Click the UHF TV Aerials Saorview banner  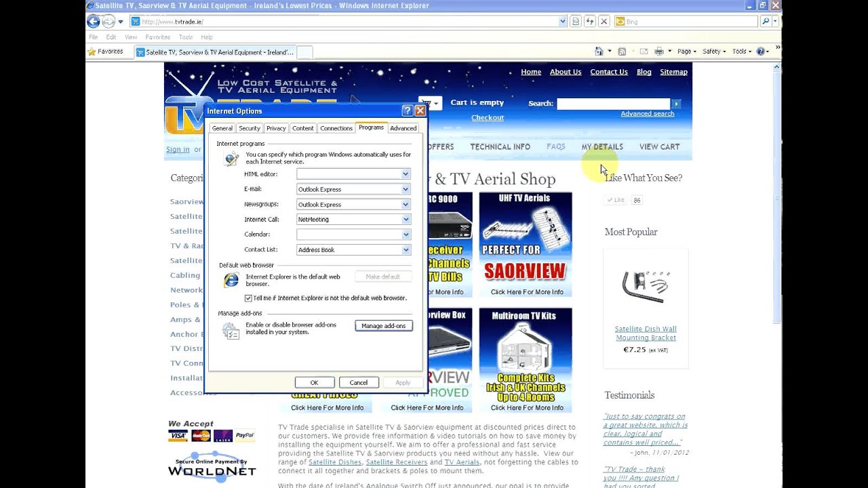pyautogui.click(x=526, y=245)
